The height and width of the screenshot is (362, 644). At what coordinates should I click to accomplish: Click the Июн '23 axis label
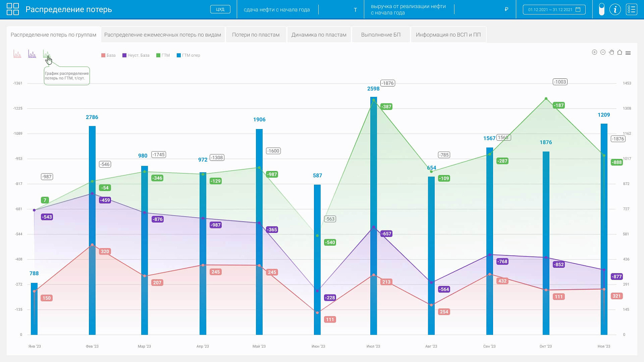[x=318, y=346]
